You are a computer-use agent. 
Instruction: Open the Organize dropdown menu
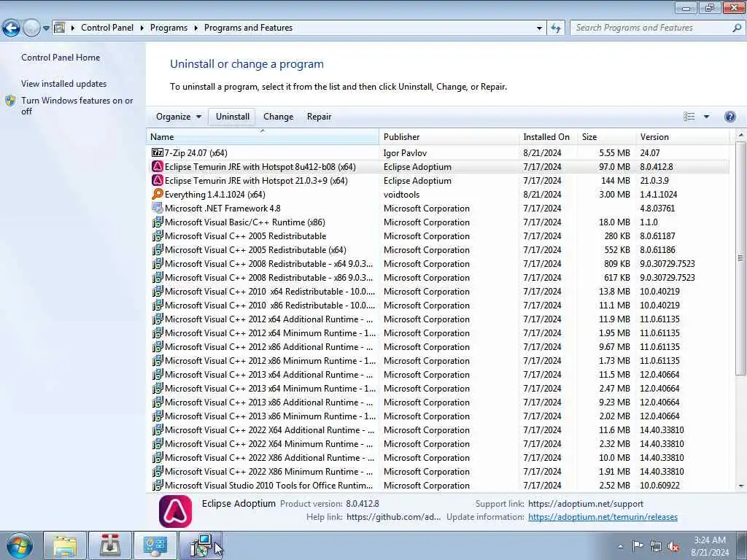tap(179, 117)
